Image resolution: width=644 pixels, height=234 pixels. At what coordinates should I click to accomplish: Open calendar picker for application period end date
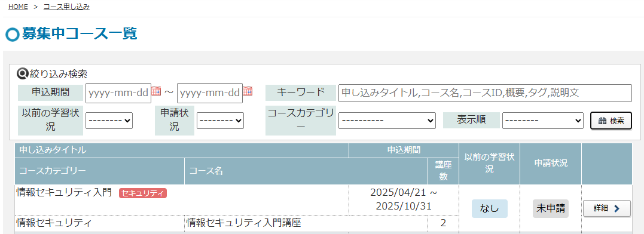click(247, 91)
